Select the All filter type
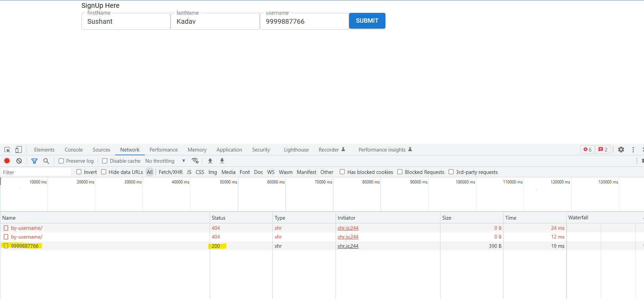 pos(150,172)
